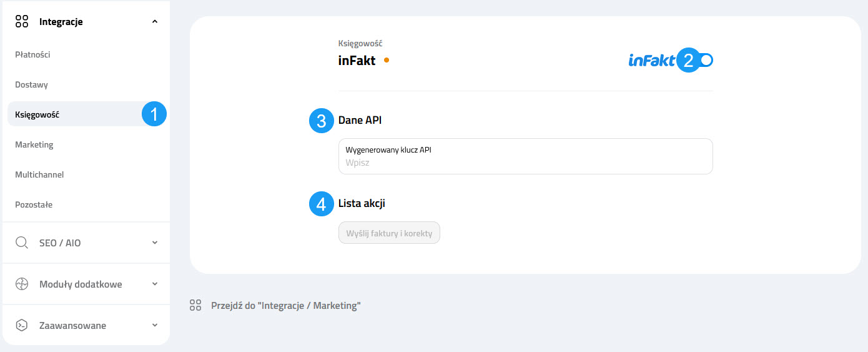This screenshot has width=868, height=352.
Task: Open the Multichannel menu item
Action: pyautogui.click(x=39, y=174)
